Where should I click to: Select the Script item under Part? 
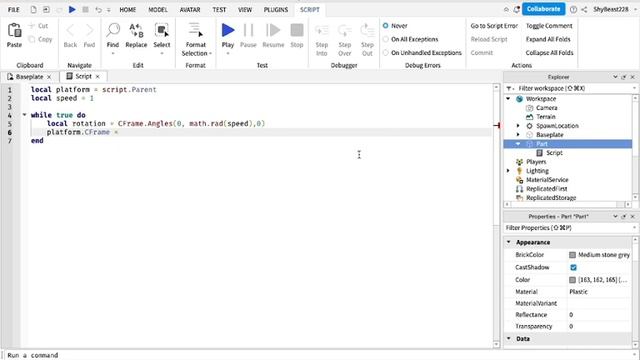pos(554,153)
